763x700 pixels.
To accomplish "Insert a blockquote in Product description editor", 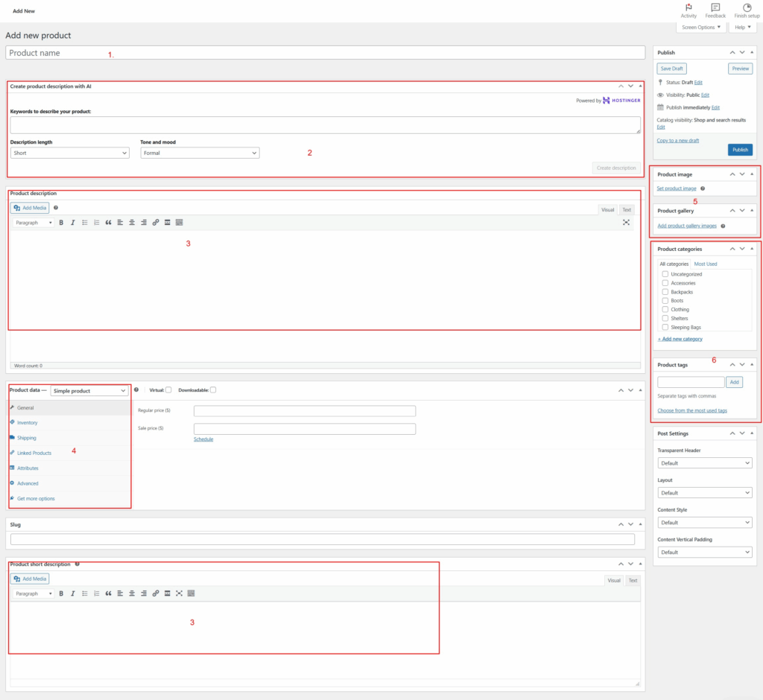I will (x=108, y=223).
